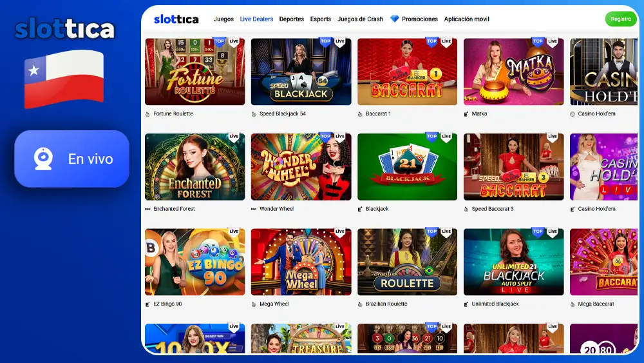
Task: Click the provider icon beside Speed Blackjack 54
Action: (253, 114)
